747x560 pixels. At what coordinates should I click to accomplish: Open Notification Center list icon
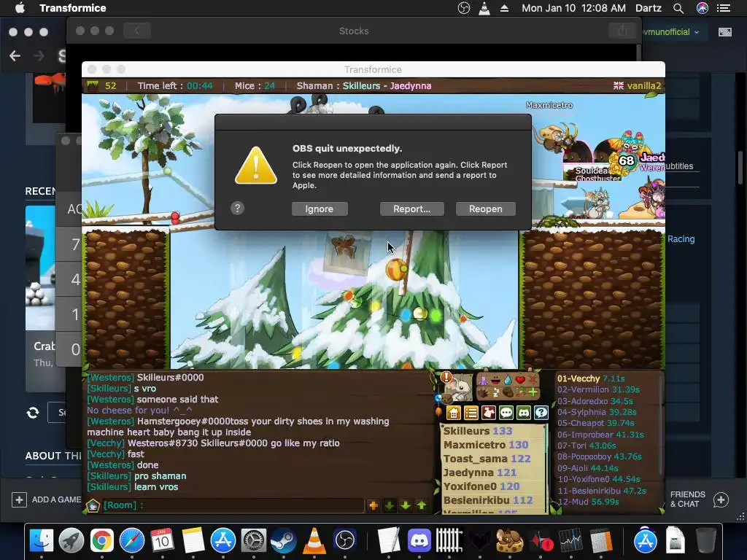tap(724, 8)
